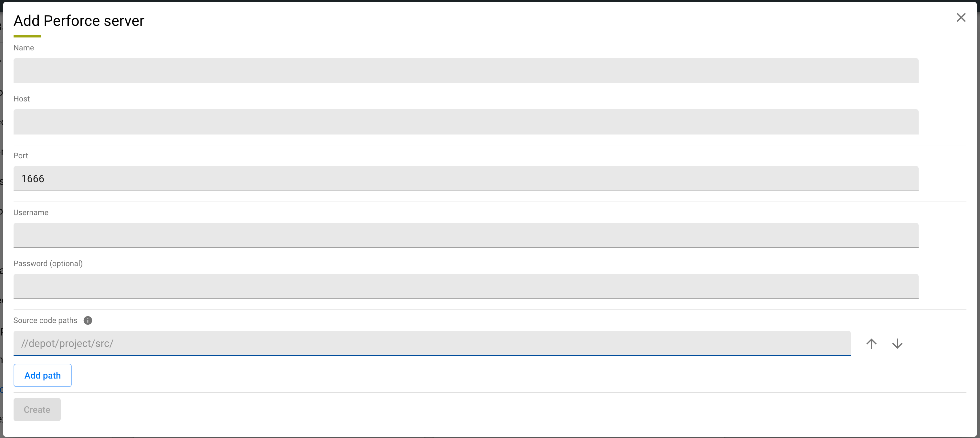Viewport: 980px width, 438px height.
Task: Click the Create button
Action: (x=37, y=410)
